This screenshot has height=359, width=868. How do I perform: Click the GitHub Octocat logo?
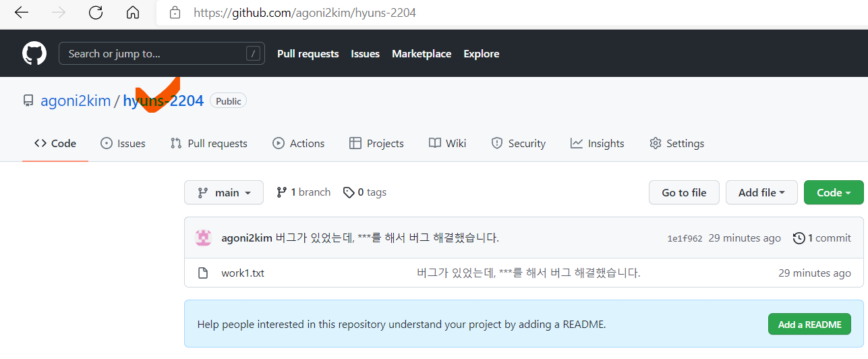[34, 53]
